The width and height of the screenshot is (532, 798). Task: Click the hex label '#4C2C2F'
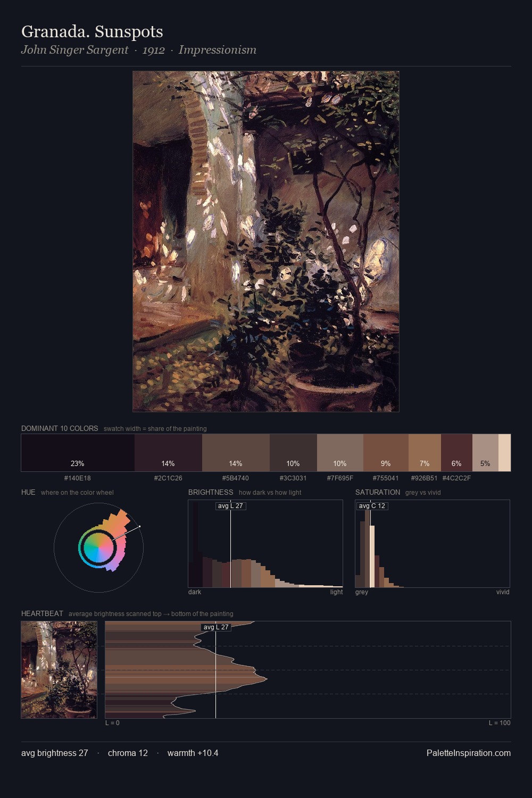456,478
